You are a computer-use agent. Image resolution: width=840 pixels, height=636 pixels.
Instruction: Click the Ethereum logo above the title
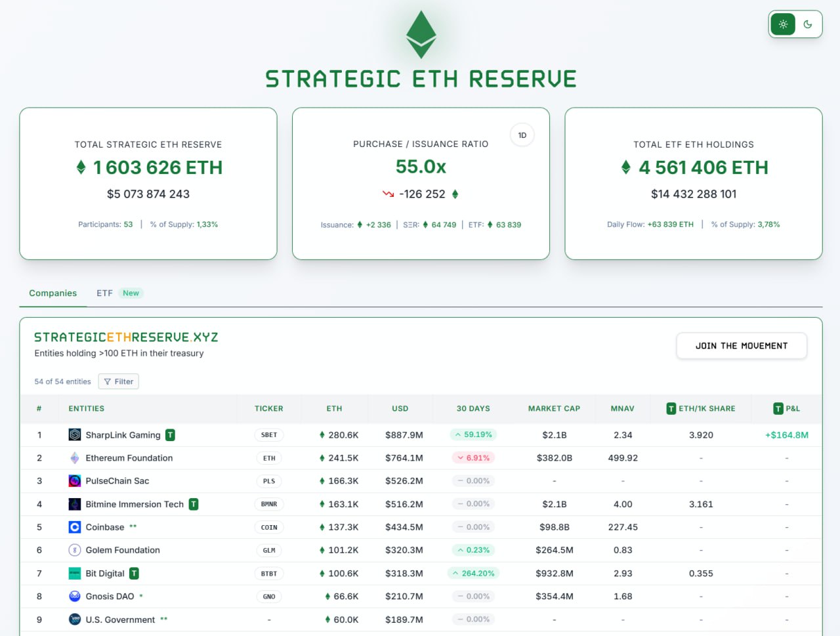[x=421, y=35]
